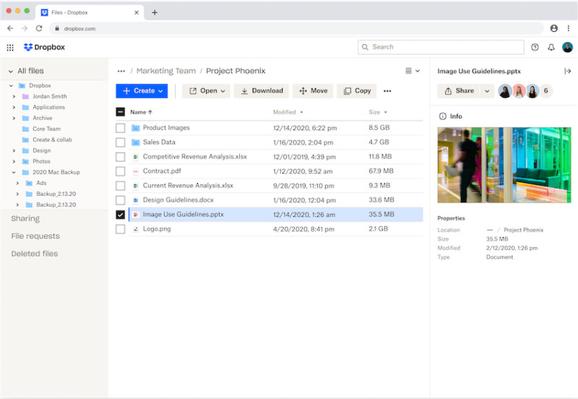Open the browser three-dot menu
The height and width of the screenshot is (399, 578).
568,28
